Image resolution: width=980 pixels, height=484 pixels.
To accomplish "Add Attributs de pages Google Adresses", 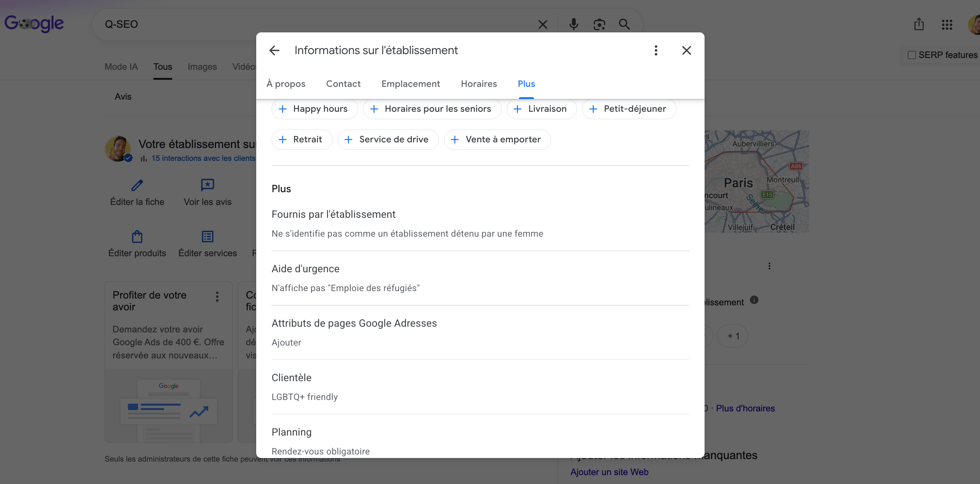I will [x=480, y=332].
